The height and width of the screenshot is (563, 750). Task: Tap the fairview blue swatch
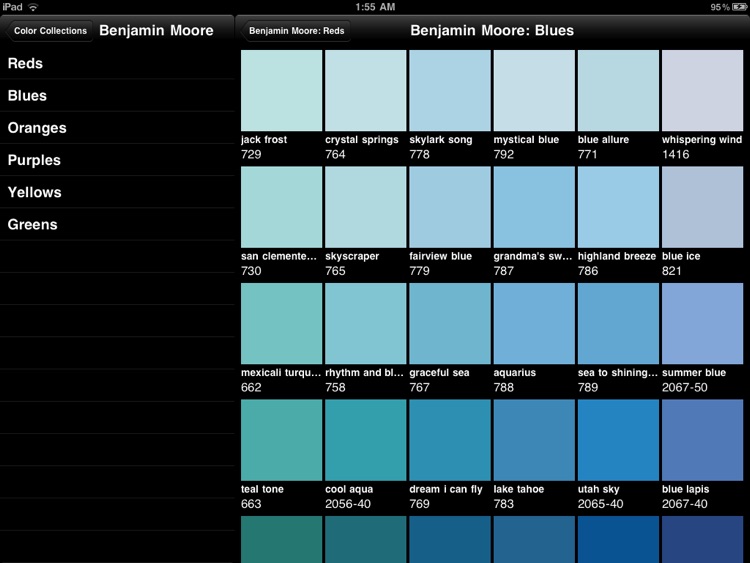tap(450, 207)
